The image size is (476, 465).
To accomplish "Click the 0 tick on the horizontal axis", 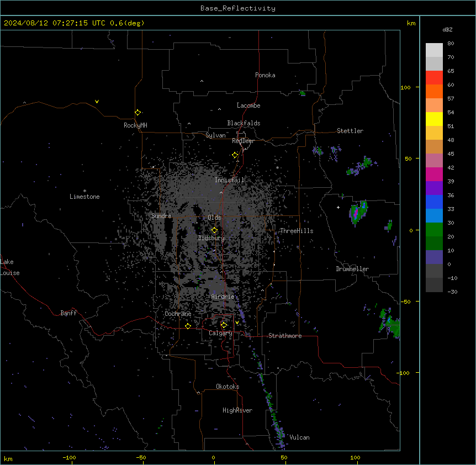I will click(213, 457).
